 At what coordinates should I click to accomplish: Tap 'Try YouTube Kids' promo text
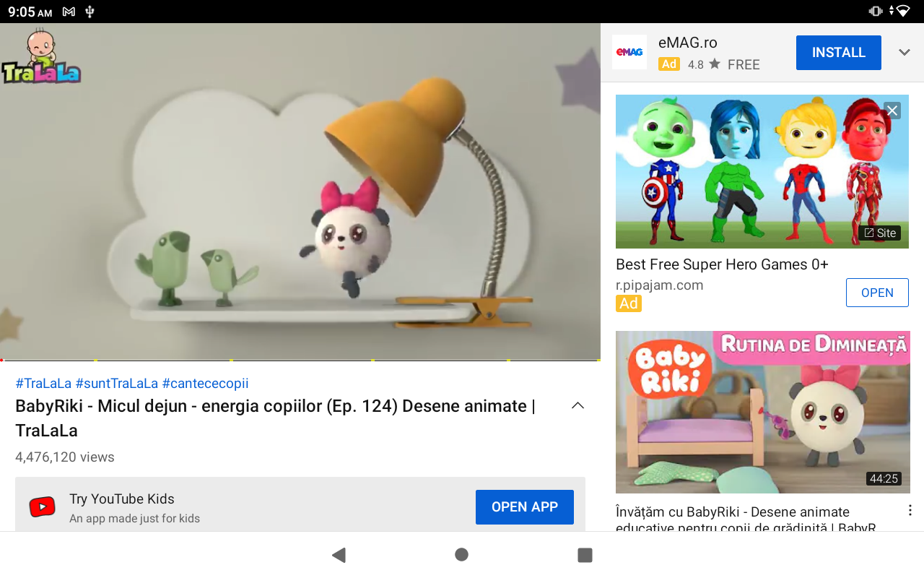[x=122, y=499]
